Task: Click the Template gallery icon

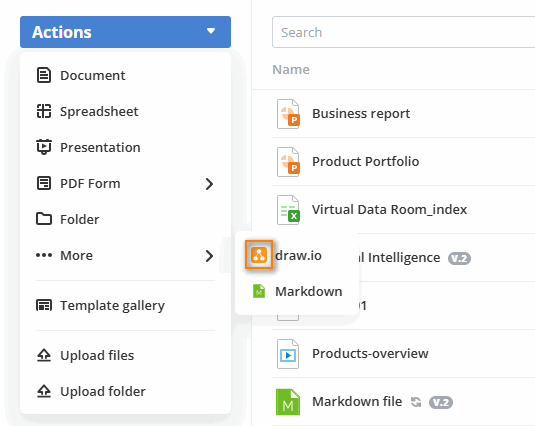Action: (x=44, y=305)
